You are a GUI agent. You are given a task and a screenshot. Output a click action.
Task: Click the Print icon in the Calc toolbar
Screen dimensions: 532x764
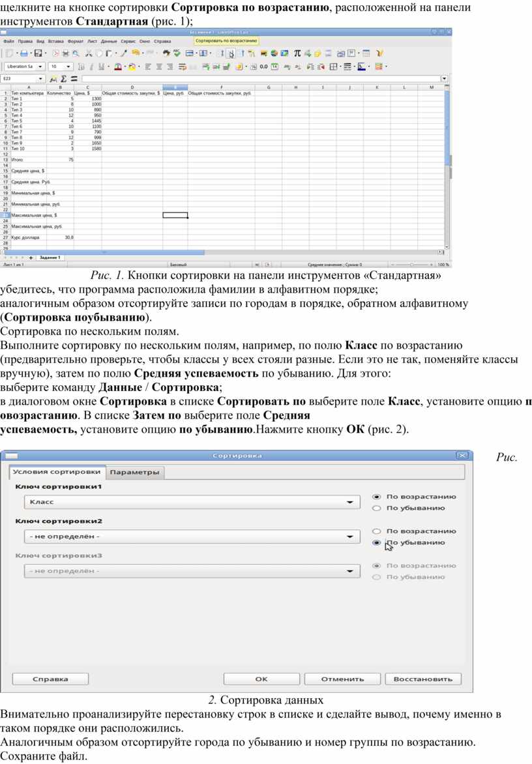(x=66, y=53)
